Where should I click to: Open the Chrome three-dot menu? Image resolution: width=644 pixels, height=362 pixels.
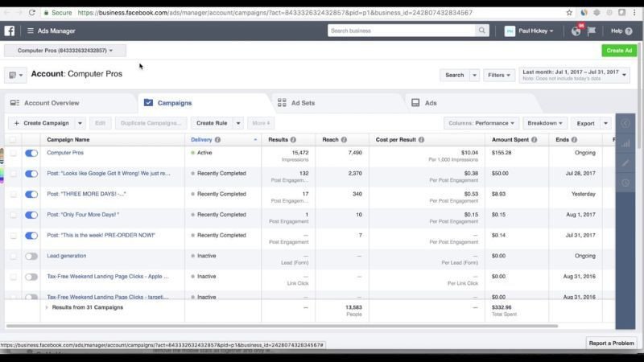635,13
